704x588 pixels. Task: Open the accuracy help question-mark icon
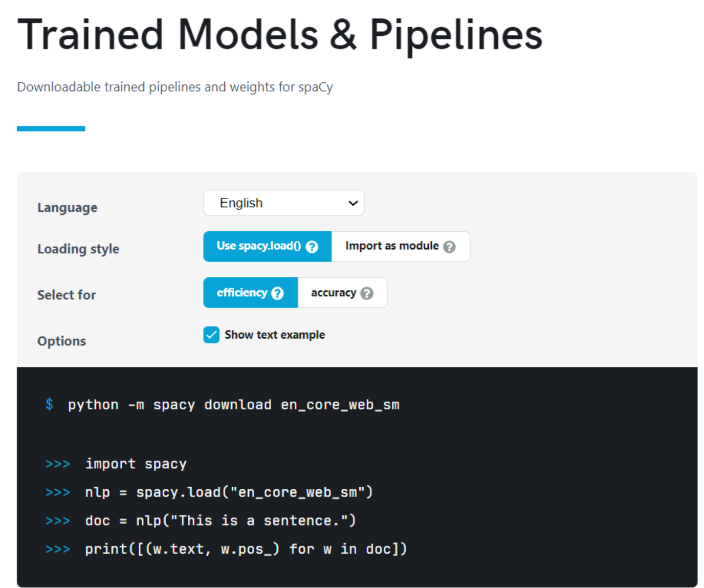click(x=367, y=293)
